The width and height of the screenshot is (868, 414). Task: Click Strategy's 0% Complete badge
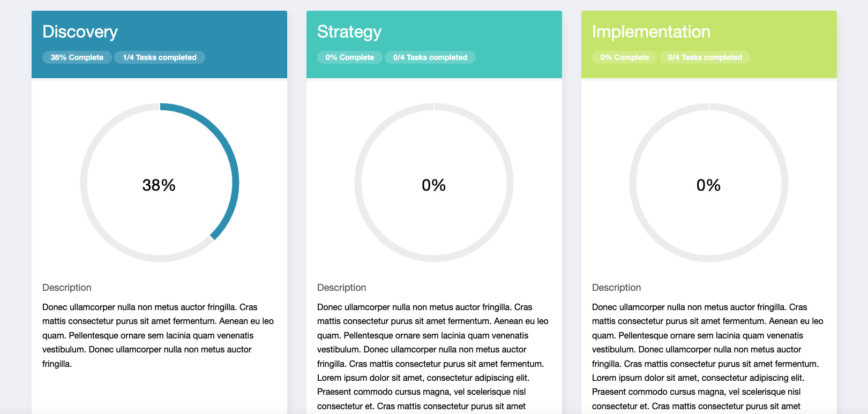point(350,57)
